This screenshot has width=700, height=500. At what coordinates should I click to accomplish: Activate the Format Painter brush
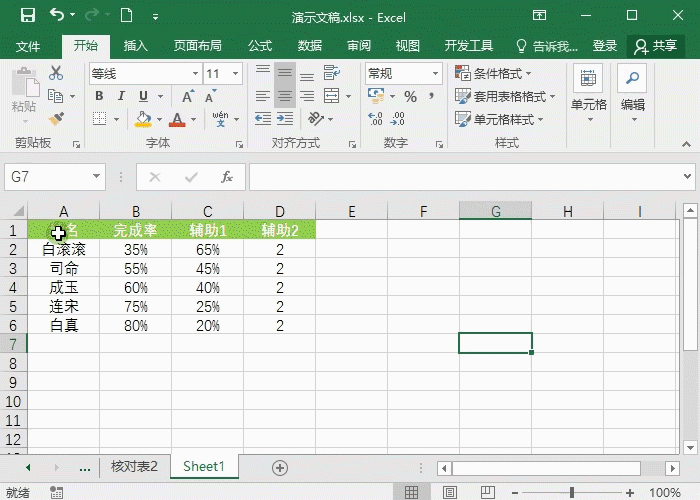[x=56, y=119]
